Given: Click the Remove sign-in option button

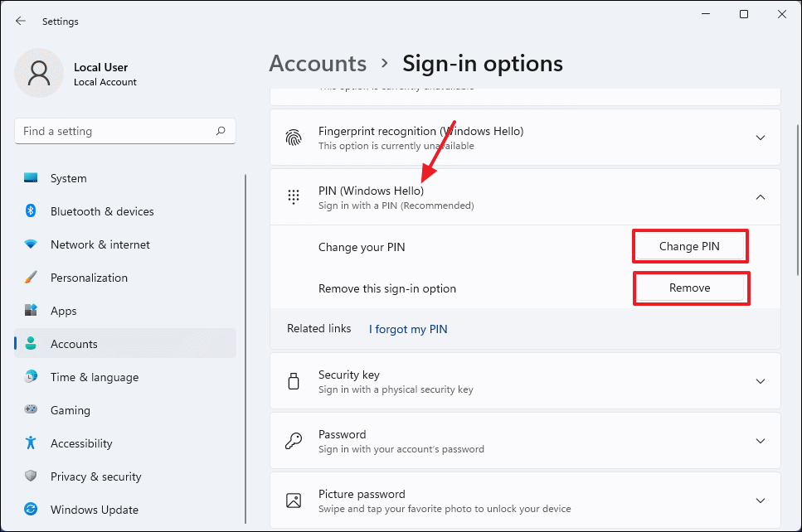Looking at the screenshot, I should tap(691, 288).
